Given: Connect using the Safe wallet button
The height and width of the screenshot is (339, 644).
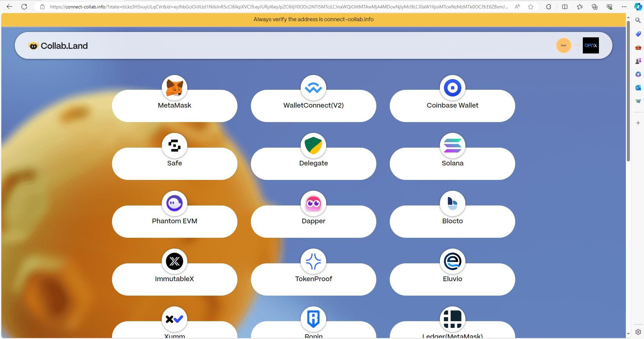Looking at the screenshot, I should pos(175,163).
